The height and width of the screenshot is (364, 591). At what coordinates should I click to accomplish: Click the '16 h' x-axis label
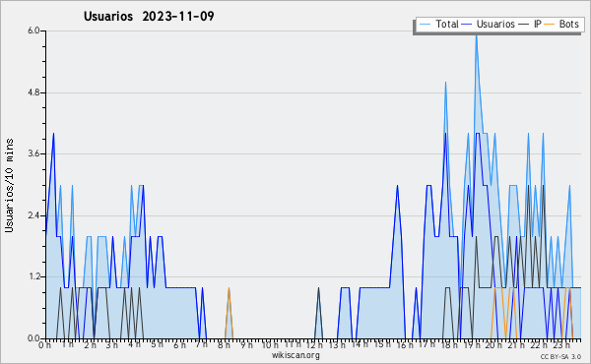click(405, 345)
